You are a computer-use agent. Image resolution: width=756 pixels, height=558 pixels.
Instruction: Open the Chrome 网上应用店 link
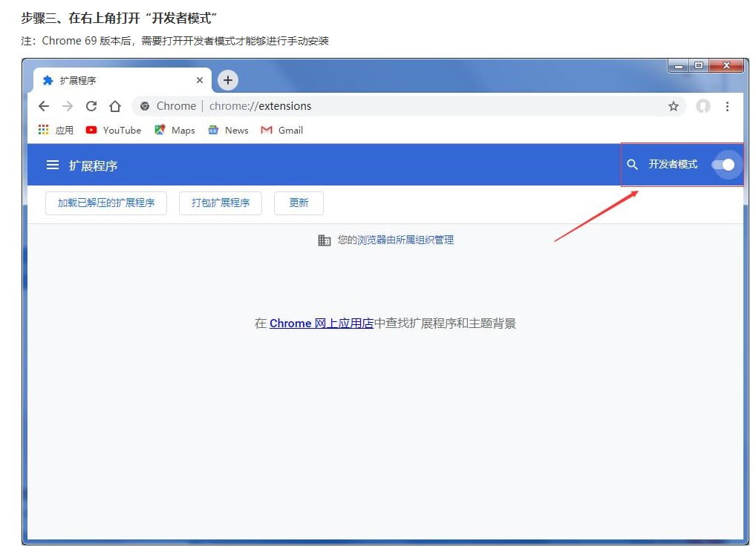point(321,324)
